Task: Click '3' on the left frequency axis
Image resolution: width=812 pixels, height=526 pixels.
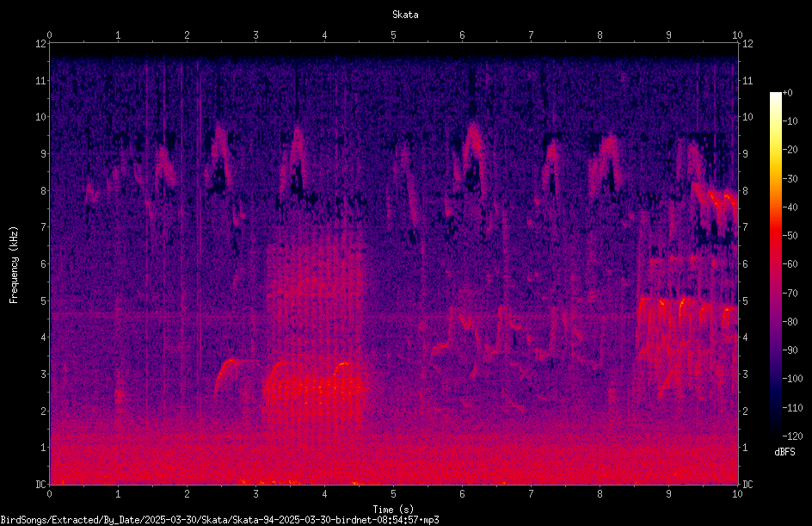Action: click(43, 374)
